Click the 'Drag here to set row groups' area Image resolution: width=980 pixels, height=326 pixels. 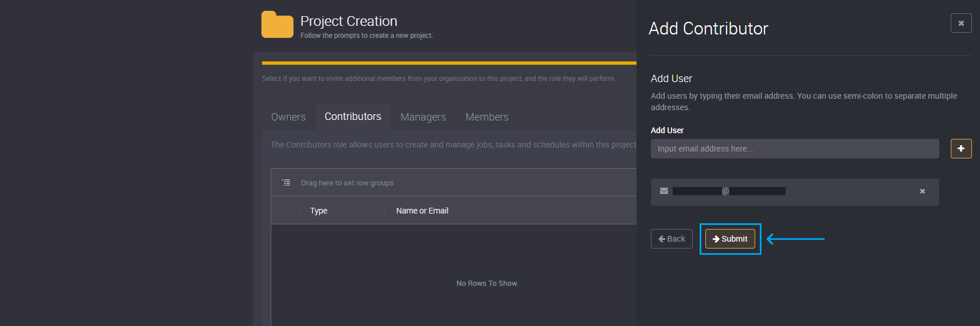pyautogui.click(x=347, y=183)
